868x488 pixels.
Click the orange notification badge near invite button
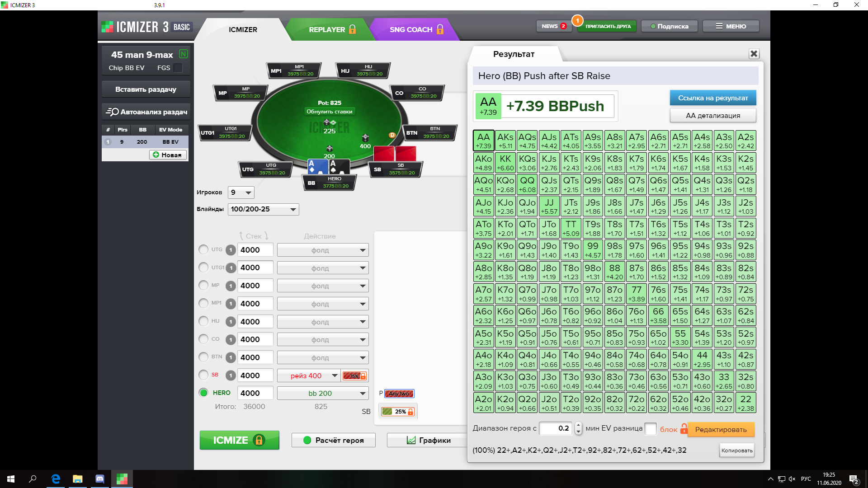(577, 20)
